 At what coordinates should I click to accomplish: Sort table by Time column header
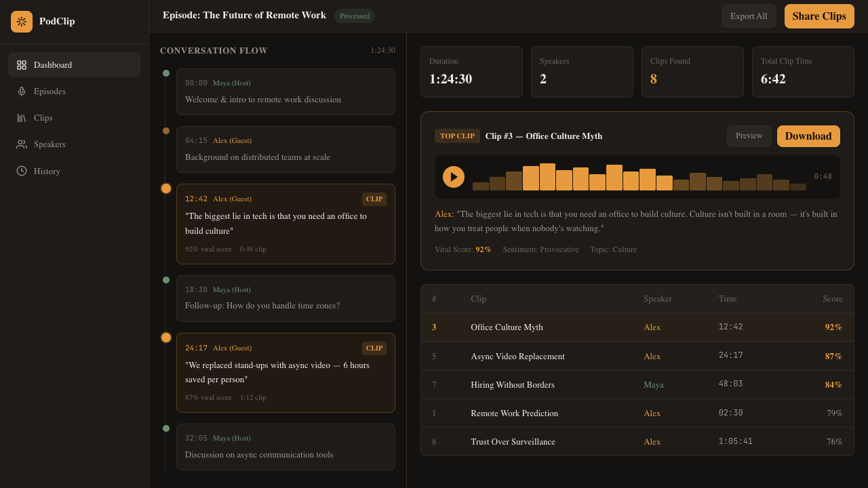[728, 299]
